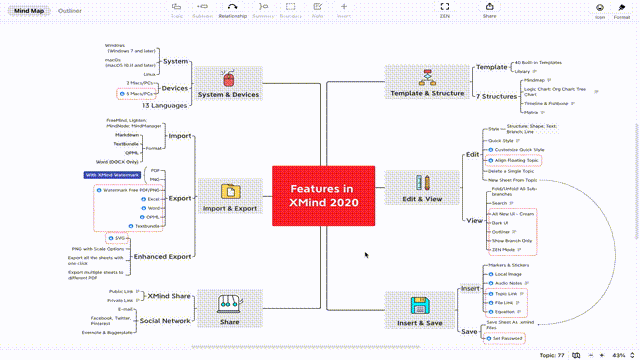Zoom out using the status bar minus
The width and height of the screenshot is (640, 360).
click(591, 355)
